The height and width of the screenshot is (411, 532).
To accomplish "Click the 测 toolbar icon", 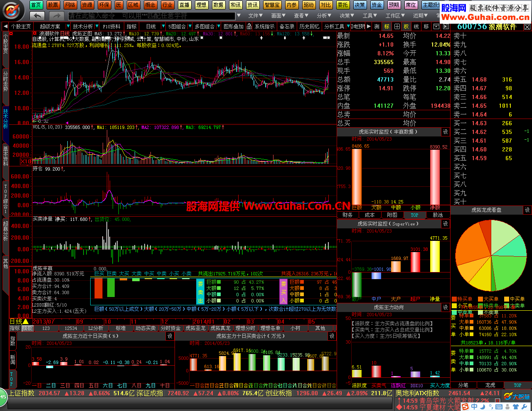I will 377,26.
